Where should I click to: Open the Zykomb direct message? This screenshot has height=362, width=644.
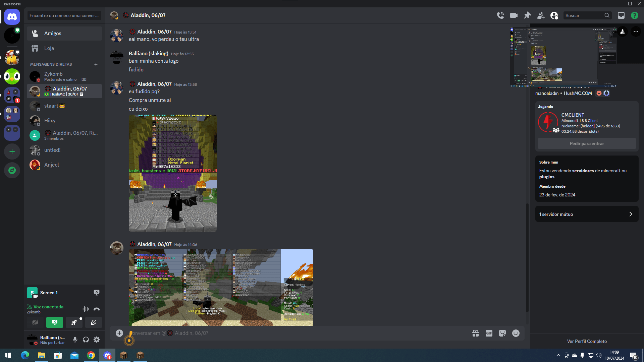coord(64,76)
